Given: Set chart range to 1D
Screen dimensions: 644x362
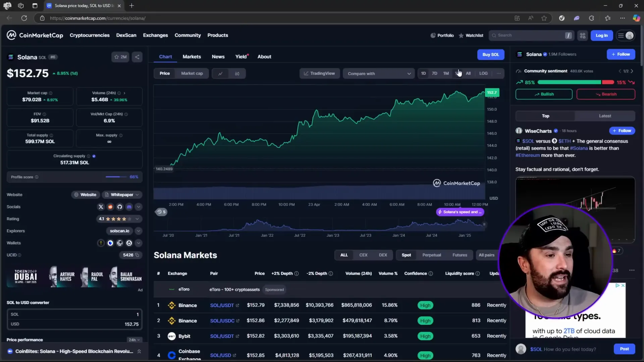Looking at the screenshot, I should coord(423,73).
